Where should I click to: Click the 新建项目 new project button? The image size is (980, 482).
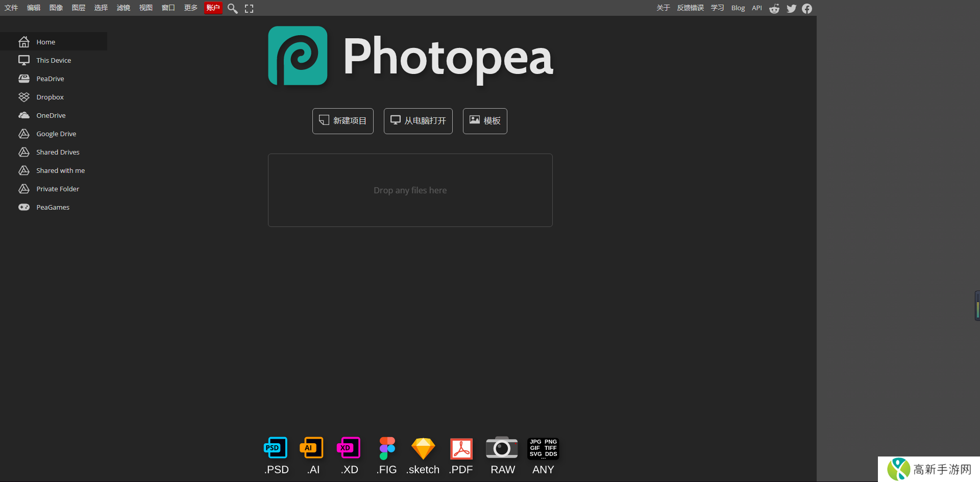[x=343, y=121]
